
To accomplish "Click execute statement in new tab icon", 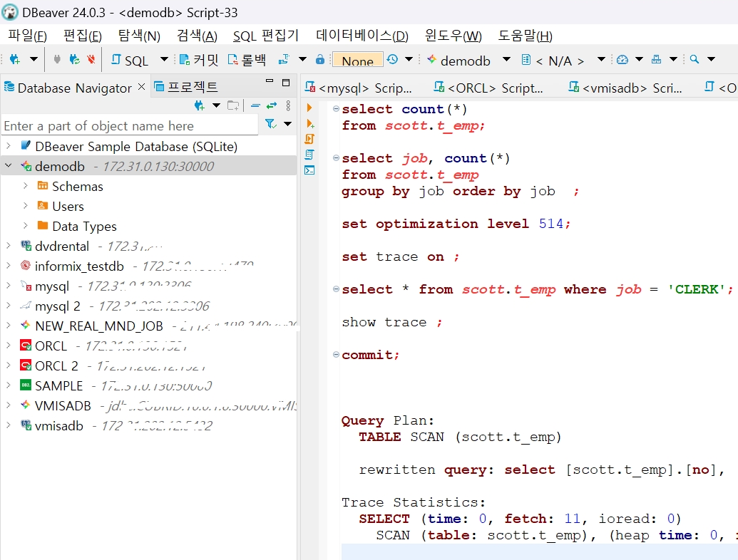I will 309,124.
